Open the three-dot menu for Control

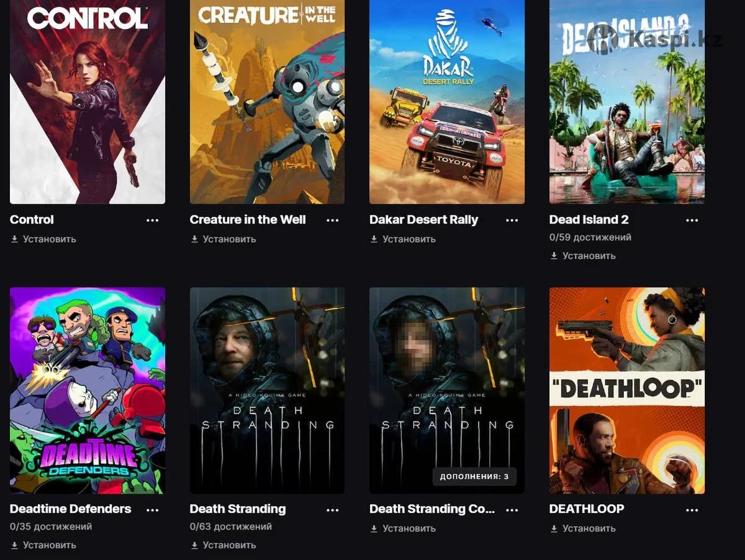[152, 220]
